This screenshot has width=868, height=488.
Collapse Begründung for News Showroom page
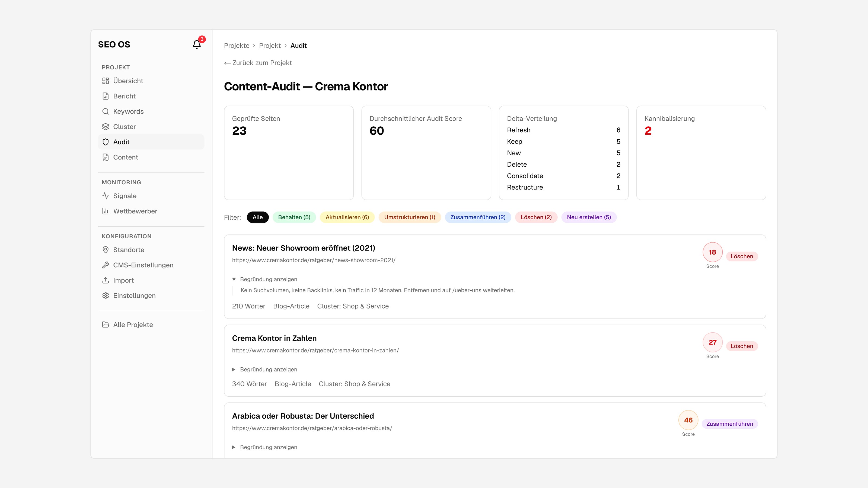(x=265, y=279)
